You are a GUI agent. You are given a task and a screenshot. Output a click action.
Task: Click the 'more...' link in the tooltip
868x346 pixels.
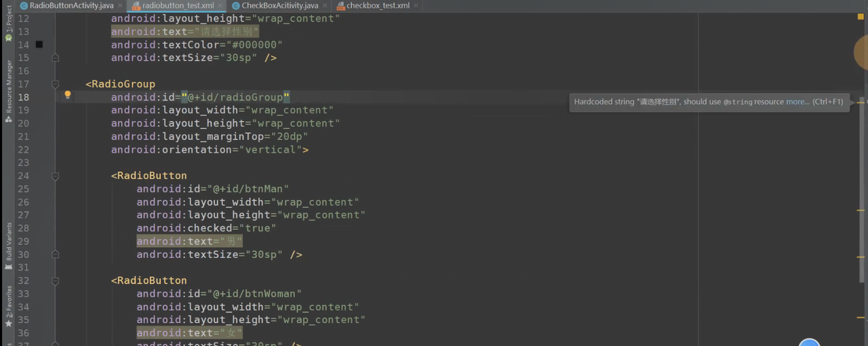[x=797, y=102]
